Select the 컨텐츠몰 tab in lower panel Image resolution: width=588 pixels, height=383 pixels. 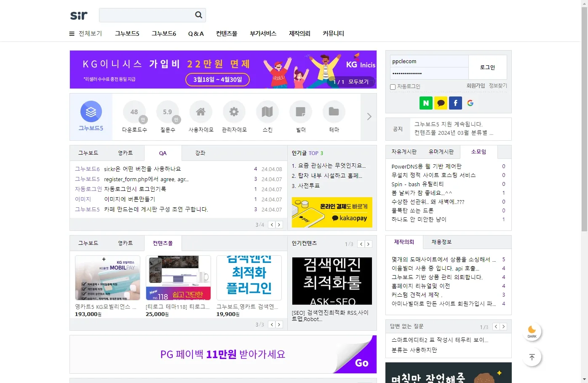pyautogui.click(x=163, y=243)
